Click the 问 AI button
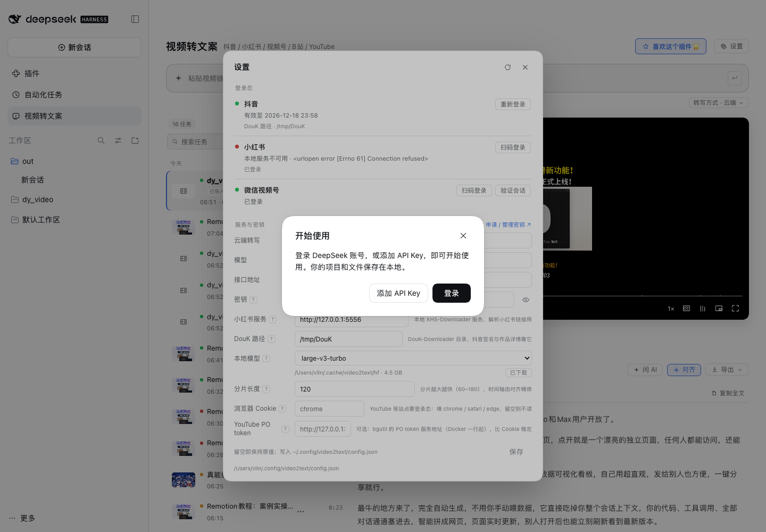 pyautogui.click(x=645, y=370)
